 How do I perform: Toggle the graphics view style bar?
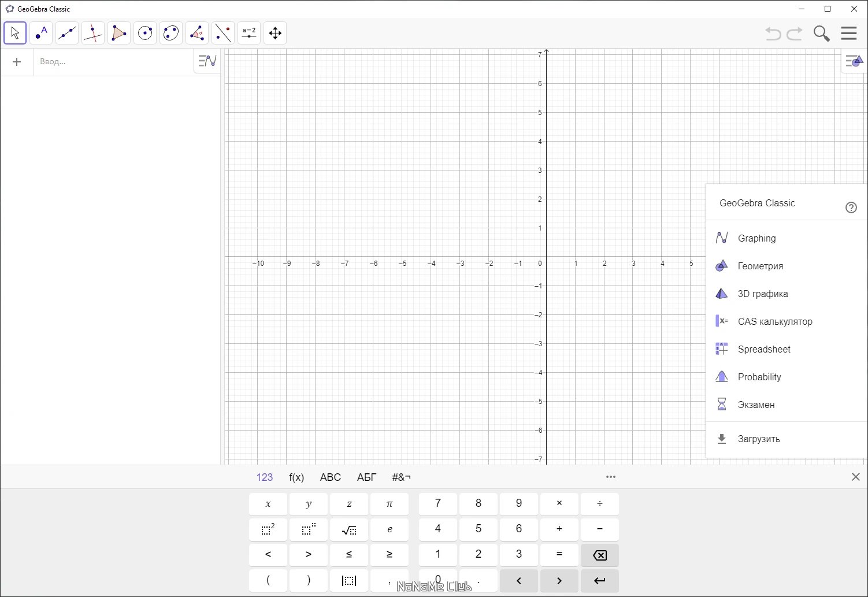(854, 61)
